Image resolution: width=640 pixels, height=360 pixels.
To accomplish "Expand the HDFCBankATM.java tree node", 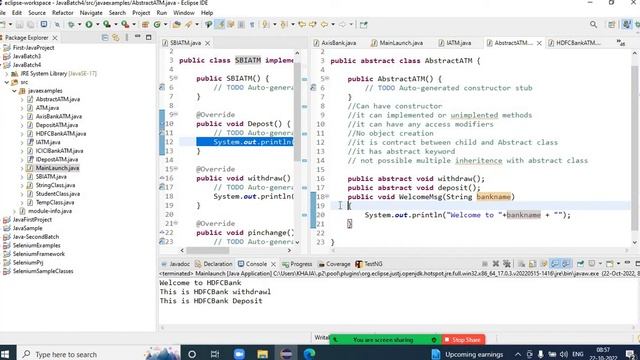I will 22,134.
